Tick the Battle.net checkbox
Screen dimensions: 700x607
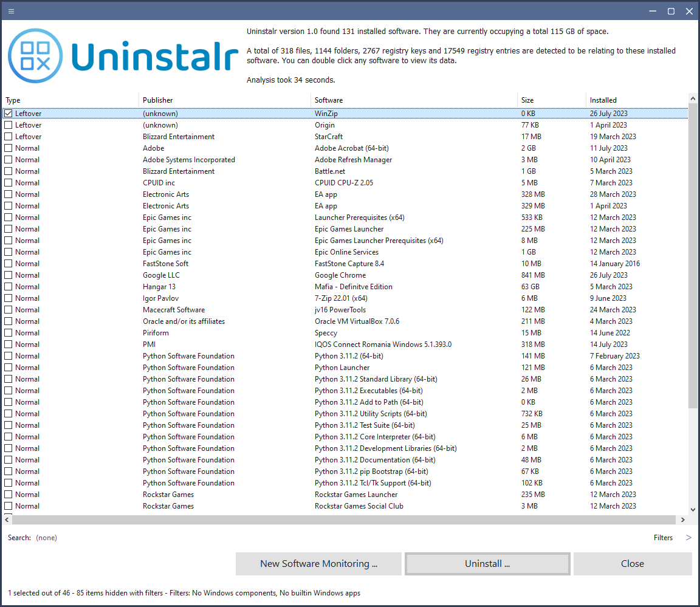tap(9, 171)
